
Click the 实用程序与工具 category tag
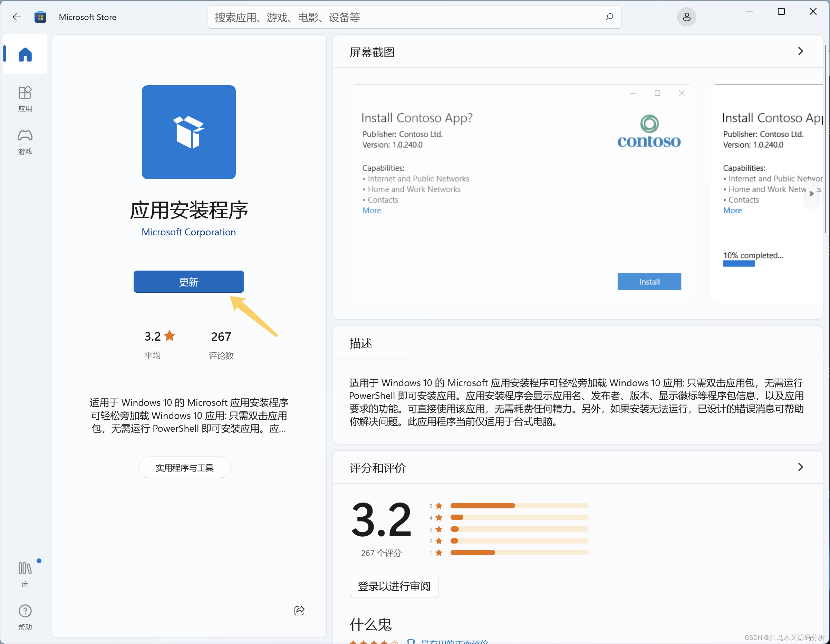[184, 468]
